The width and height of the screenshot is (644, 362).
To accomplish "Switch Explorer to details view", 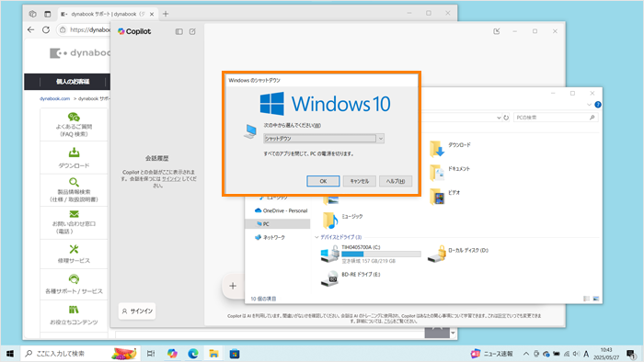I will click(x=587, y=299).
